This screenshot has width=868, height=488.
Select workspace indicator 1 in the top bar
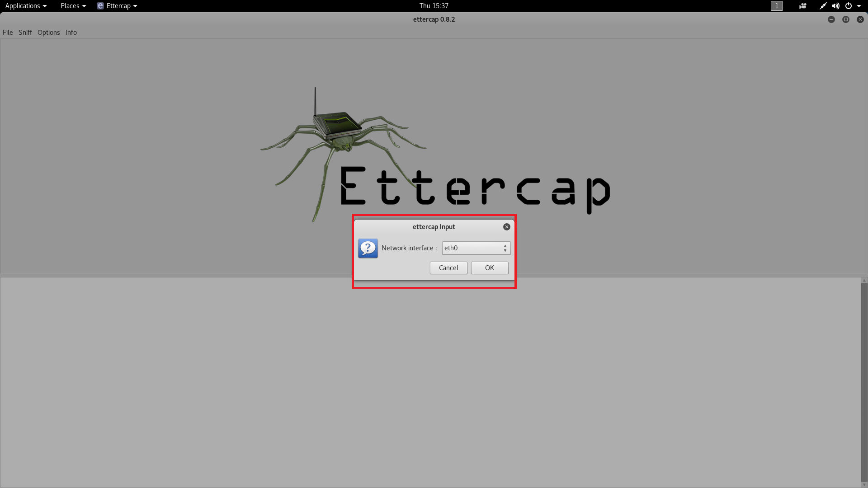[777, 6]
